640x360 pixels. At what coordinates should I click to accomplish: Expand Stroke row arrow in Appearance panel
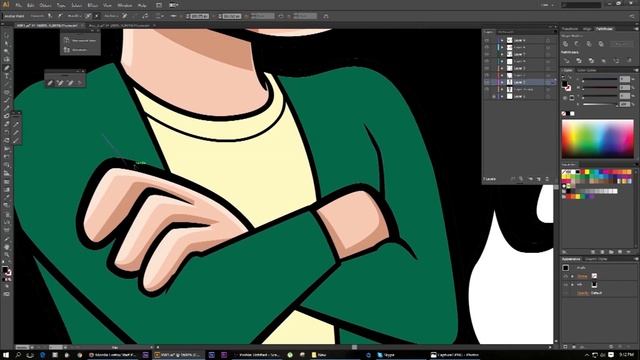pyautogui.click(x=572, y=276)
